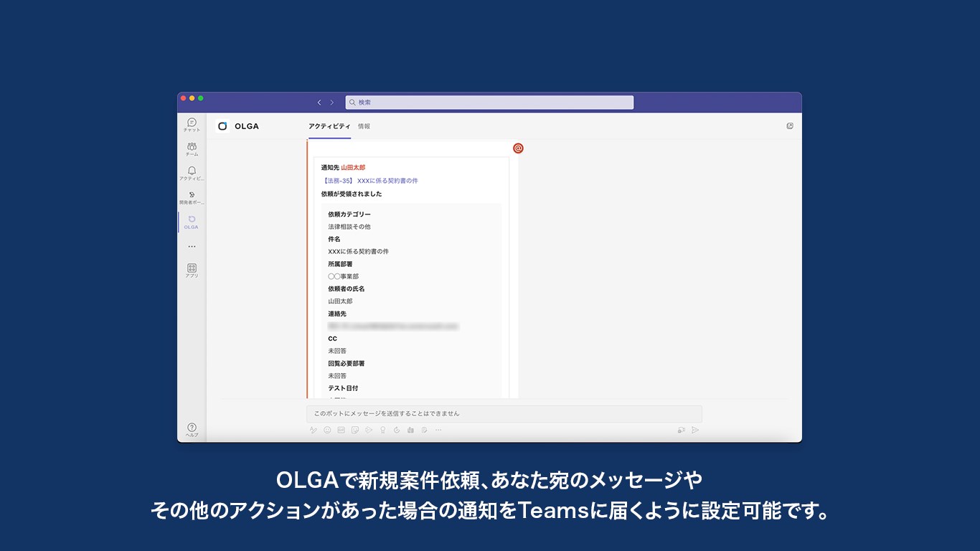Open the アクティビティ bell icon in sidebar

point(192,174)
